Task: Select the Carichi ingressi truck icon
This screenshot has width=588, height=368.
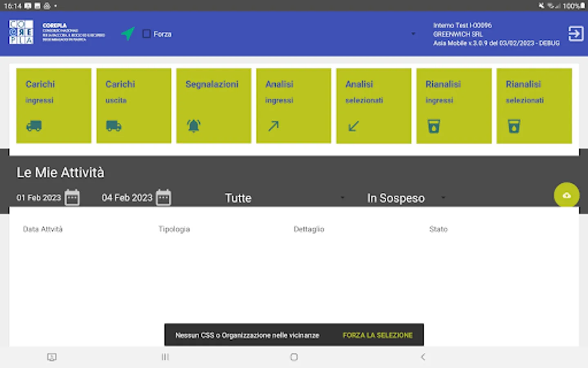Action: point(34,126)
